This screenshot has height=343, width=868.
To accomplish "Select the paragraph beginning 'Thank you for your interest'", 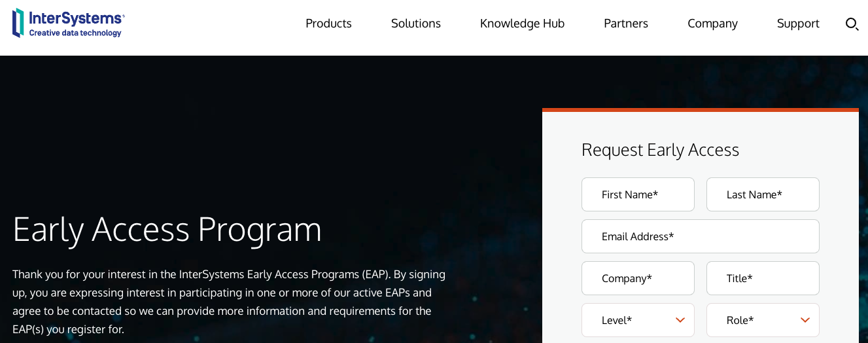I will [229, 302].
